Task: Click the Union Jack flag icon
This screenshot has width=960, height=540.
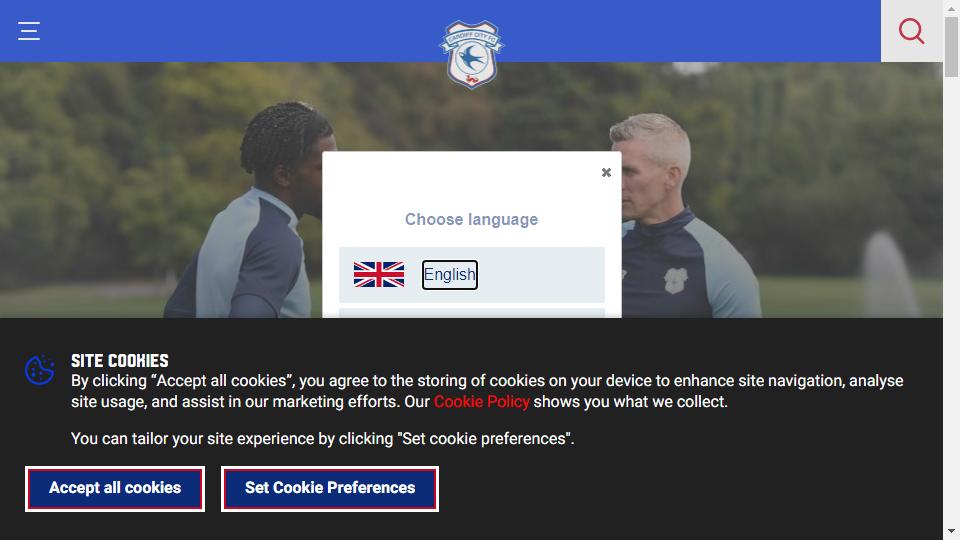Action: (379, 274)
